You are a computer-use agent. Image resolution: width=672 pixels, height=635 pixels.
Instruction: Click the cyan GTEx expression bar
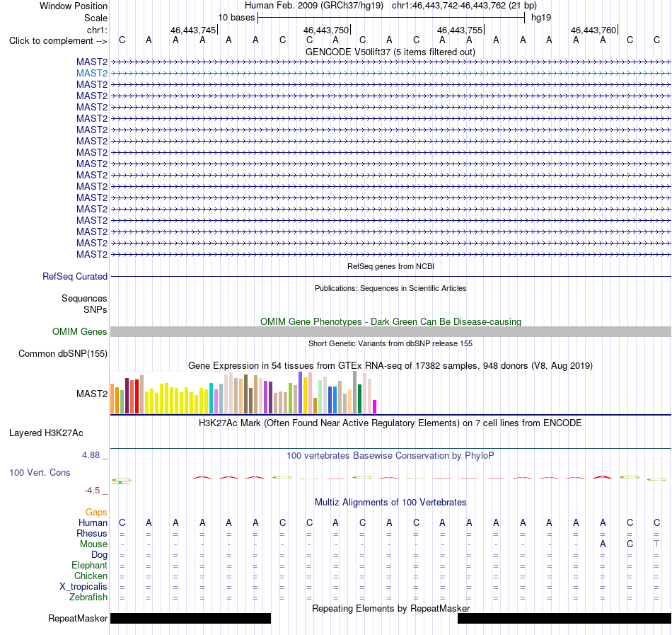pos(211,399)
